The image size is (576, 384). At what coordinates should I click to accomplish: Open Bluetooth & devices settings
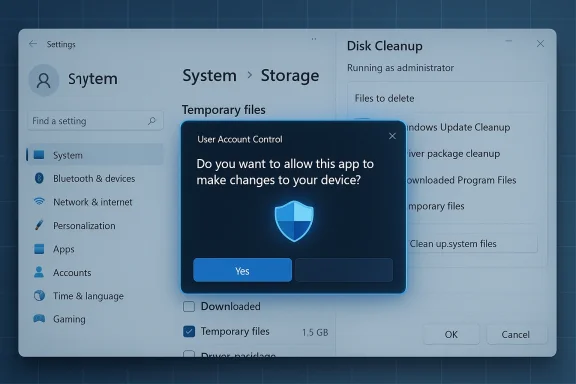click(x=95, y=179)
